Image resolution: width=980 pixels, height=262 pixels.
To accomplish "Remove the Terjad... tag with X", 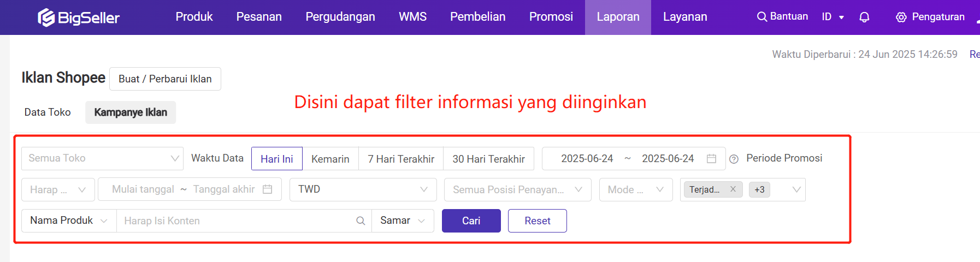I will 733,189.
